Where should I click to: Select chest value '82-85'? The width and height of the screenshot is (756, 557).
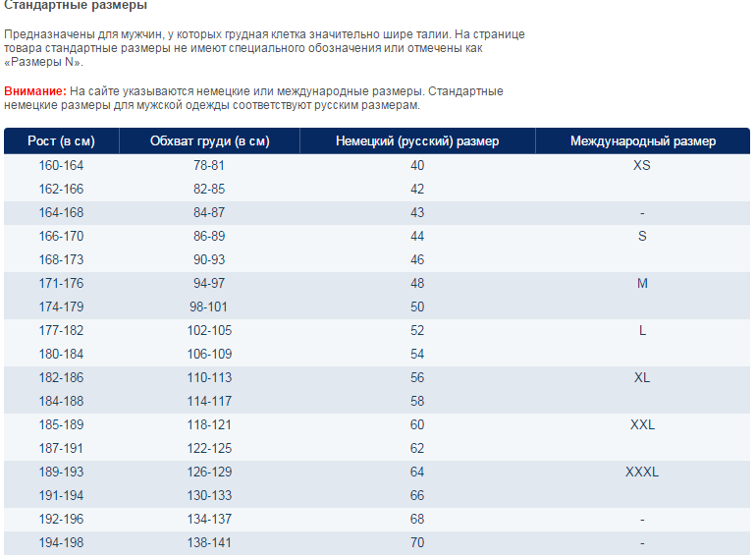coord(209,189)
